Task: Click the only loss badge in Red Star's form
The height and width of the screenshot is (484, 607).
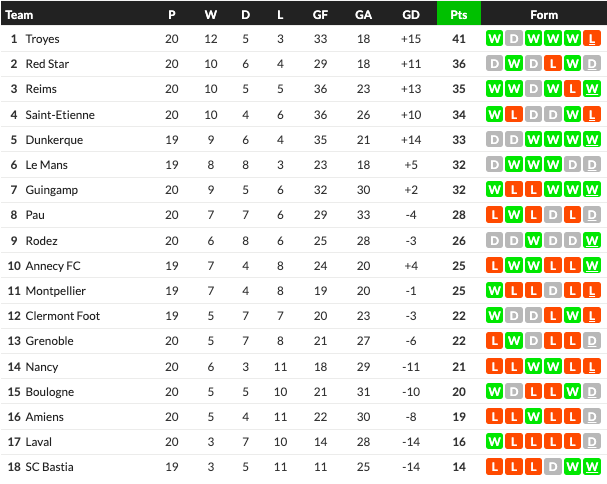Action: (553, 64)
